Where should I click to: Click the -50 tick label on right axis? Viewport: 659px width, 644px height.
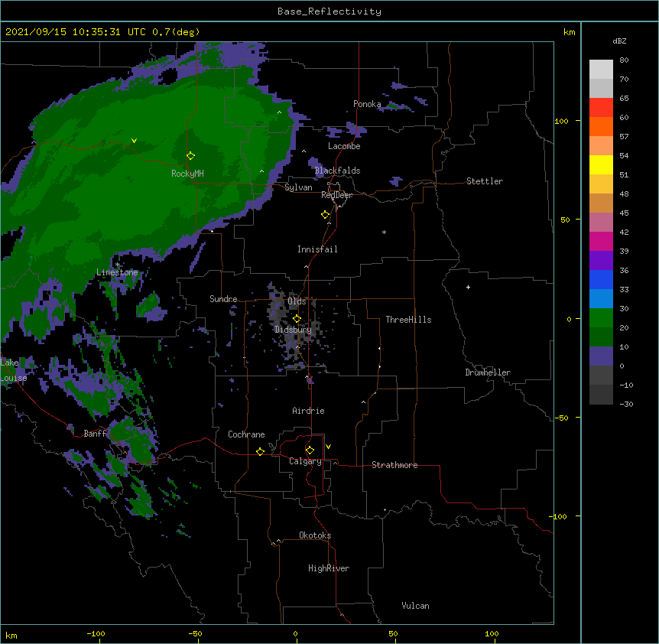point(561,418)
